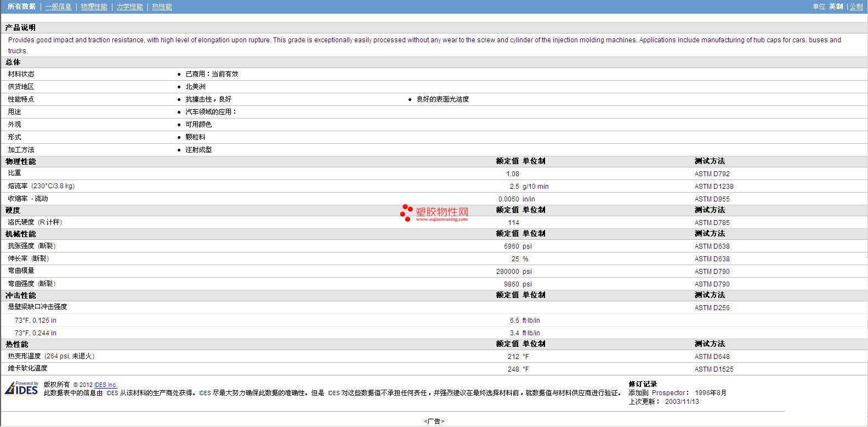Viewport: 868px width, 427px height.
Task: Open the 一般信息 tab
Action: point(58,7)
